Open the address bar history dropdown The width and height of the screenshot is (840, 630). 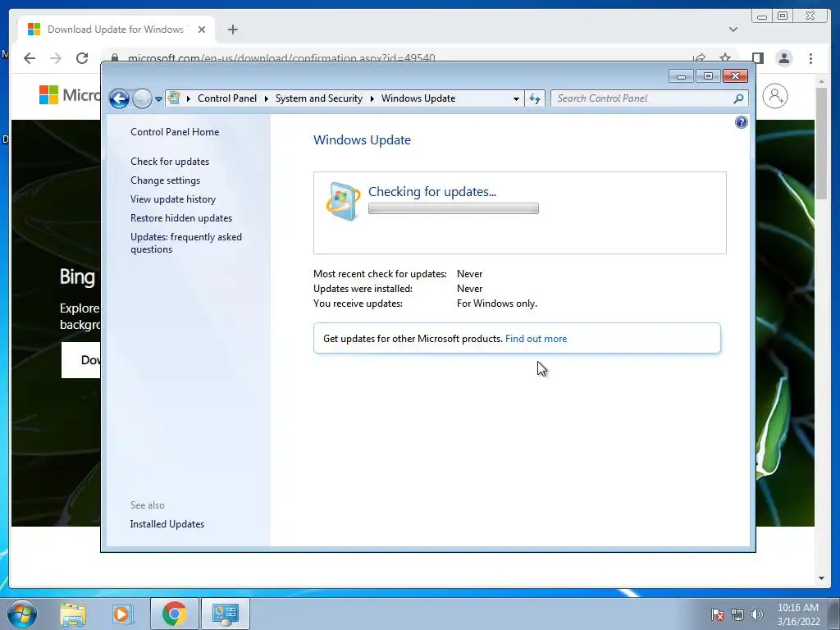point(516,98)
